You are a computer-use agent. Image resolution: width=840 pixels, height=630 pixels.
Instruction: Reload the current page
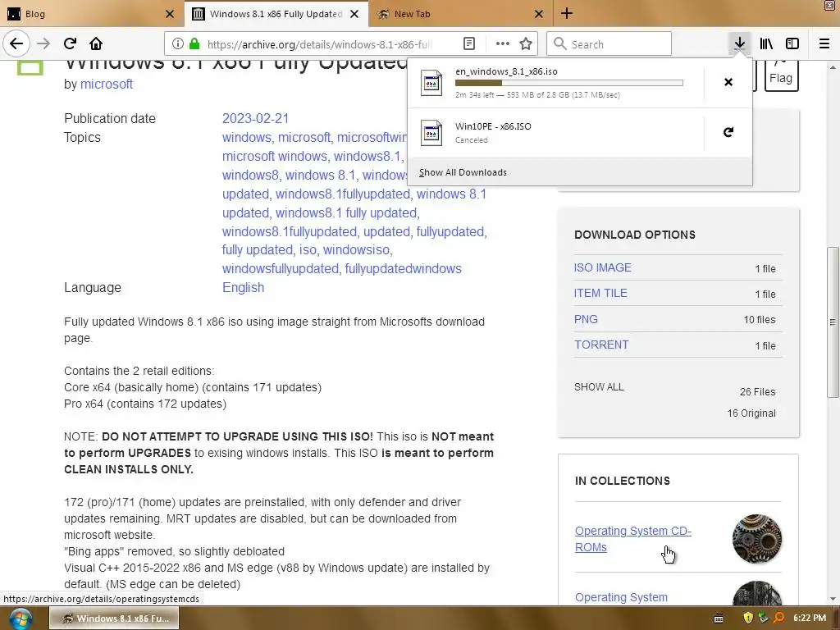70,43
